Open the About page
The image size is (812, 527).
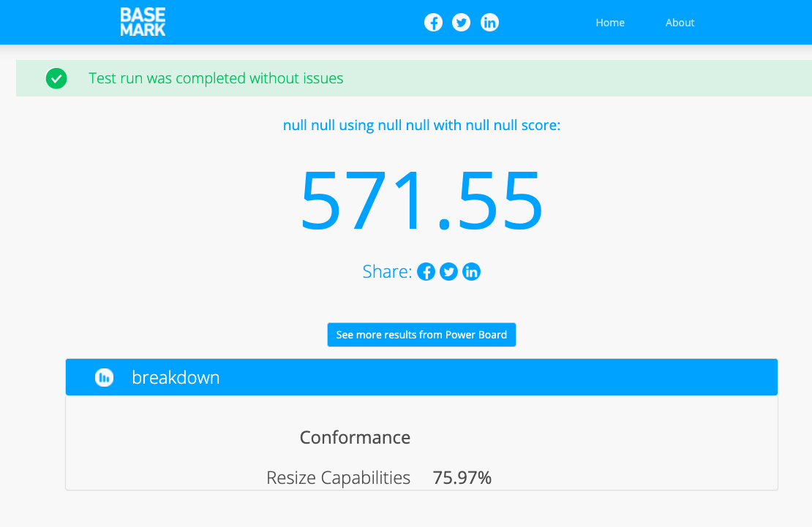(x=680, y=23)
